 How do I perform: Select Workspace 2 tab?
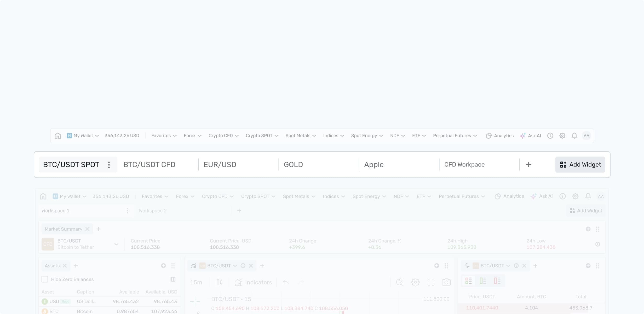click(153, 211)
